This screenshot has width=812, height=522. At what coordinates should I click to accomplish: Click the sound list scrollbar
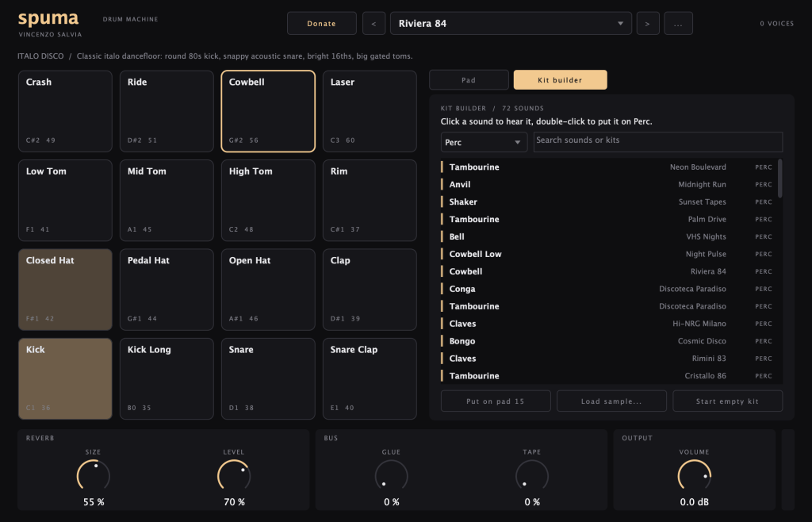coord(780,178)
